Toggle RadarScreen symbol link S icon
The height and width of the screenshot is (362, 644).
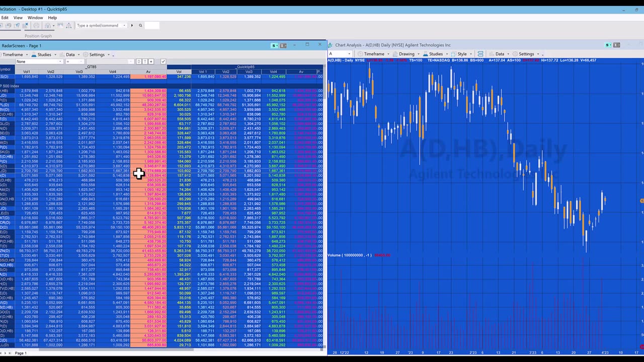click(x=274, y=46)
